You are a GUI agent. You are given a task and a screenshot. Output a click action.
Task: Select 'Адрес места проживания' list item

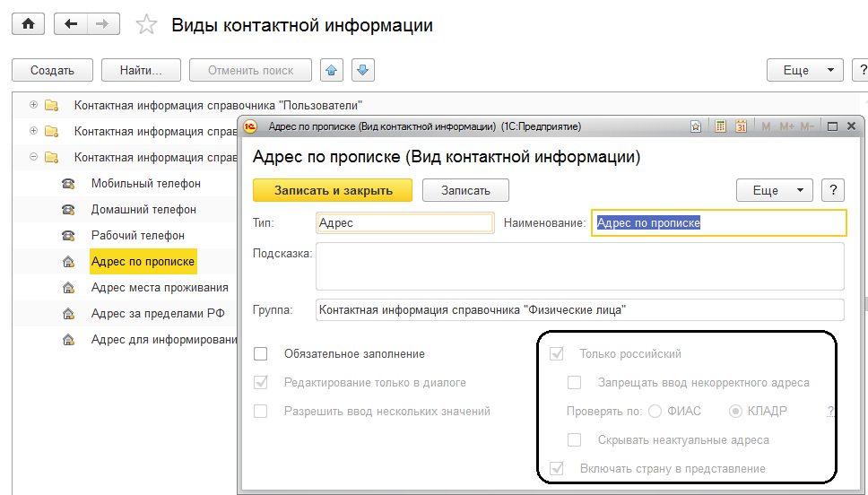[x=160, y=288]
